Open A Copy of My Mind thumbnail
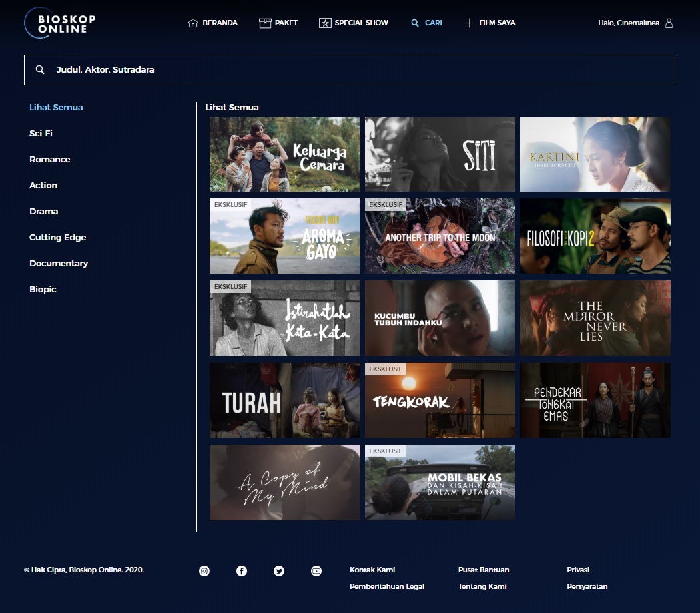This screenshot has height=613, width=700. tap(285, 483)
